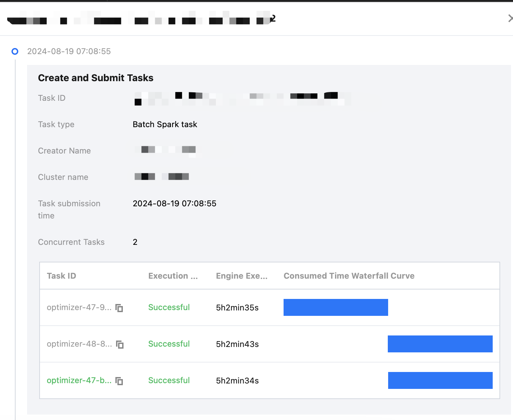Copy the optimizer-47-b... task ID
Image resolution: width=513 pixels, height=420 pixels.
click(x=119, y=381)
